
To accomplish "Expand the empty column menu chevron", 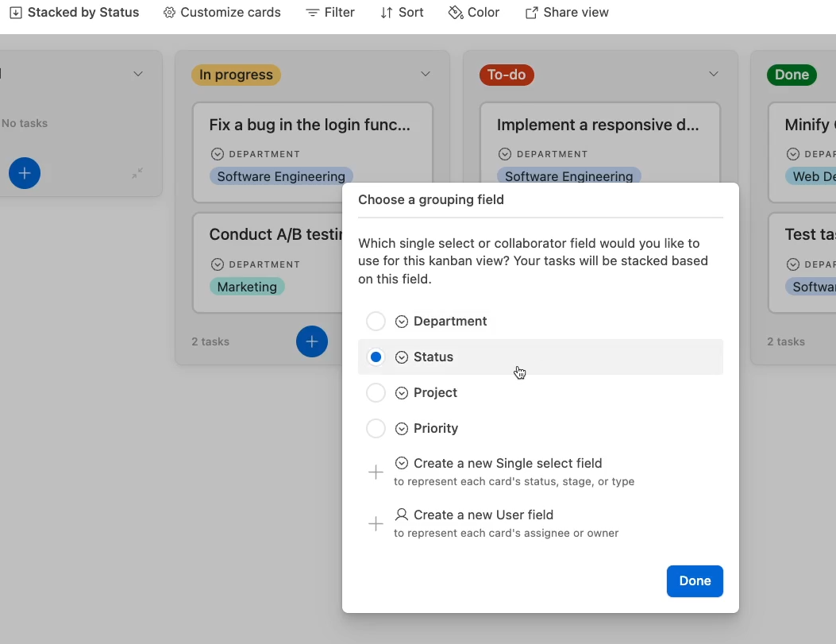I will pos(137,74).
